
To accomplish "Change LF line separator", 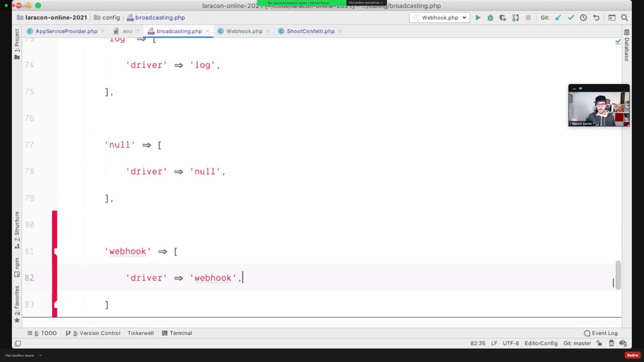I will coord(494,343).
